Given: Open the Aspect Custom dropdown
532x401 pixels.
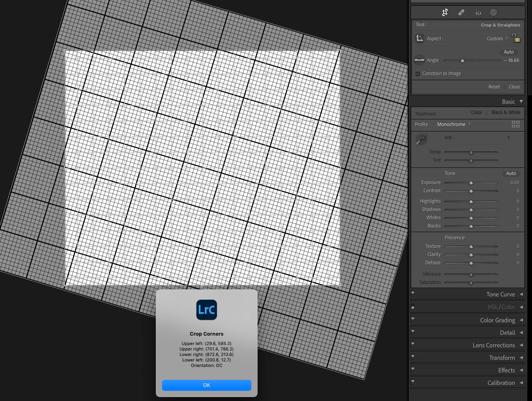Looking at the screenshot, I should point(498,38).
